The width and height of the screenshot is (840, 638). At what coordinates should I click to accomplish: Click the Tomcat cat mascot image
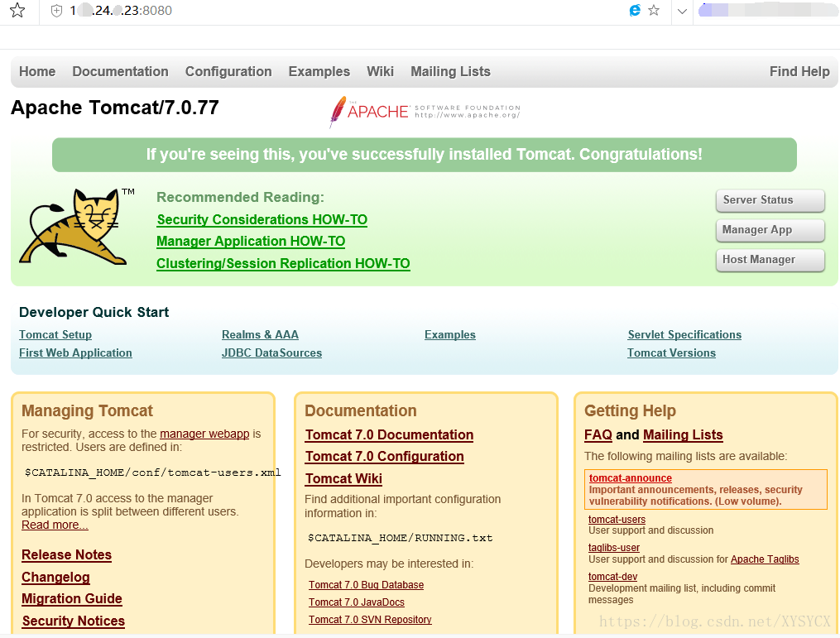pos(77,226)
